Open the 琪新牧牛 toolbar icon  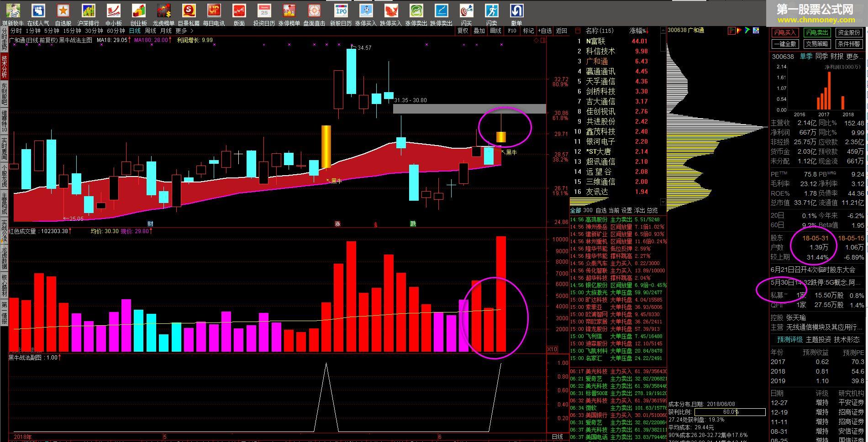13,10
